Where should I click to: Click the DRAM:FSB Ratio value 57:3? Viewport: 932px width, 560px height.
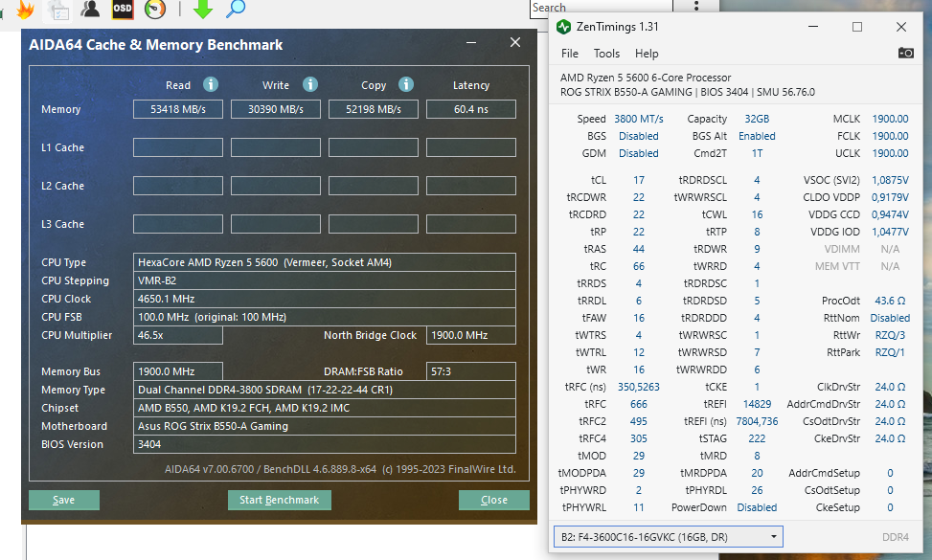[x=470, y=371]
